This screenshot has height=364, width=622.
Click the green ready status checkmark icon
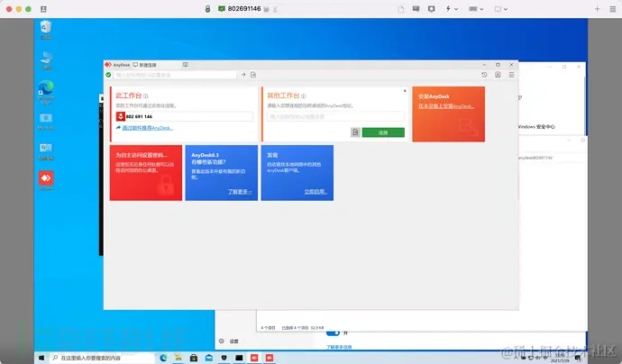click(108, 75)
